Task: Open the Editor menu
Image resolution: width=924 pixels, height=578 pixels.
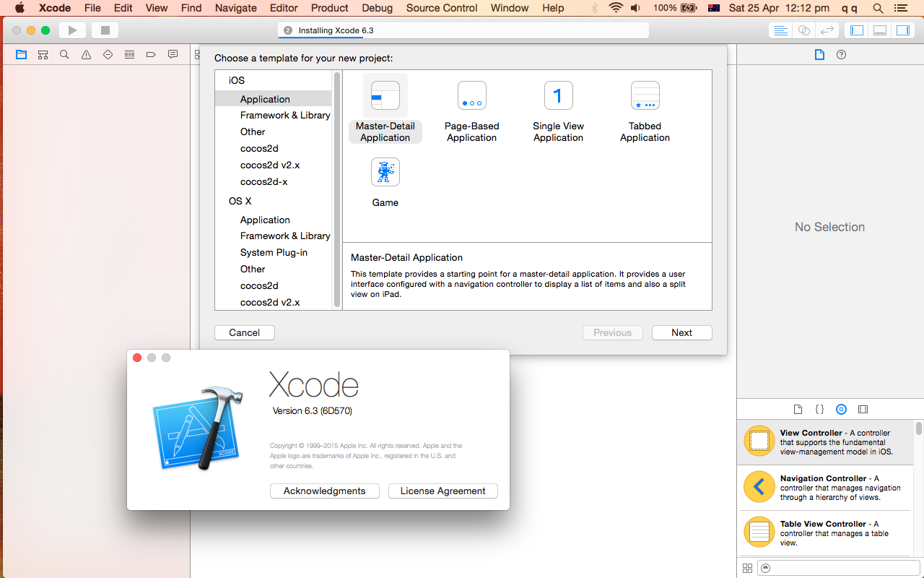Action: coord(284,8)
